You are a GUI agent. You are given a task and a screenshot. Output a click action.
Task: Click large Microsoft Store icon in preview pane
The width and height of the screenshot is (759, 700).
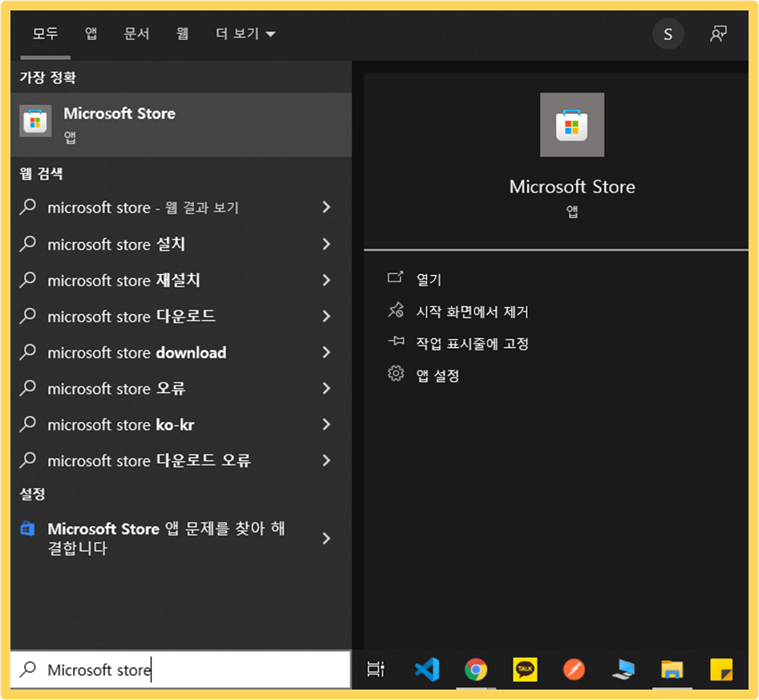pos(572,125)
